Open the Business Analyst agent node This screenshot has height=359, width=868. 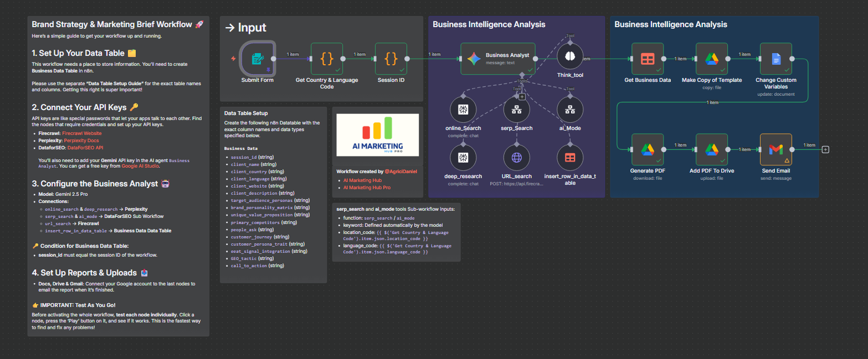(497, 59)
